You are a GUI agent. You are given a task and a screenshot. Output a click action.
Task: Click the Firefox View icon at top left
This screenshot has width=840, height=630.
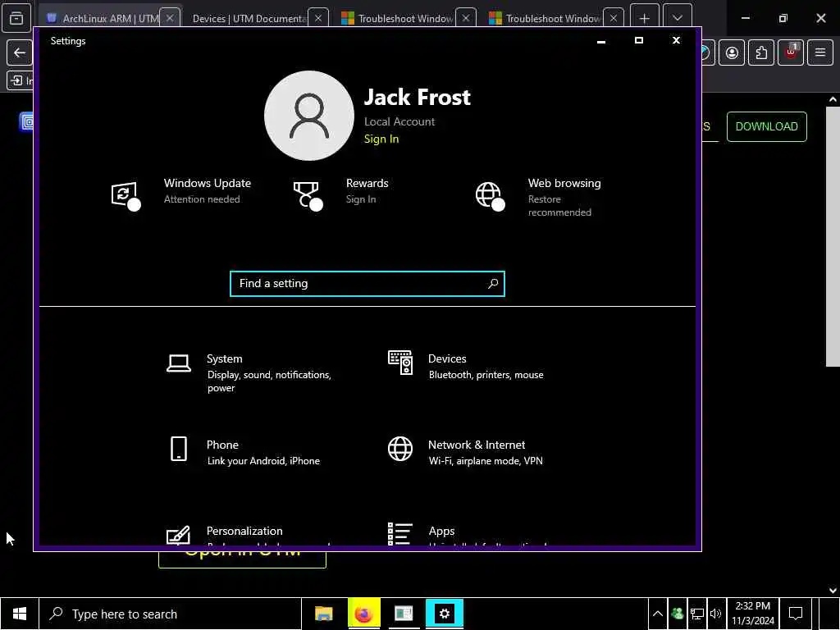pyautogui.click(x=16, y=18)
